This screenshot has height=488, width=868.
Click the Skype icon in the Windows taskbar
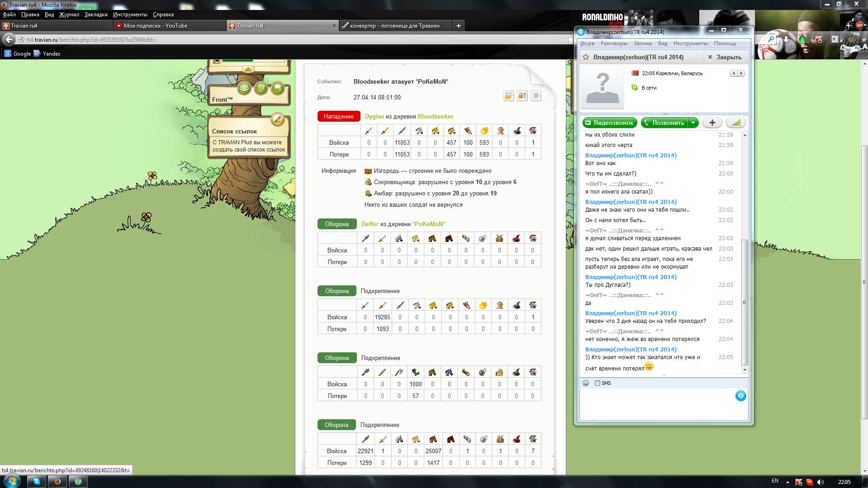[x=37, y=481]
